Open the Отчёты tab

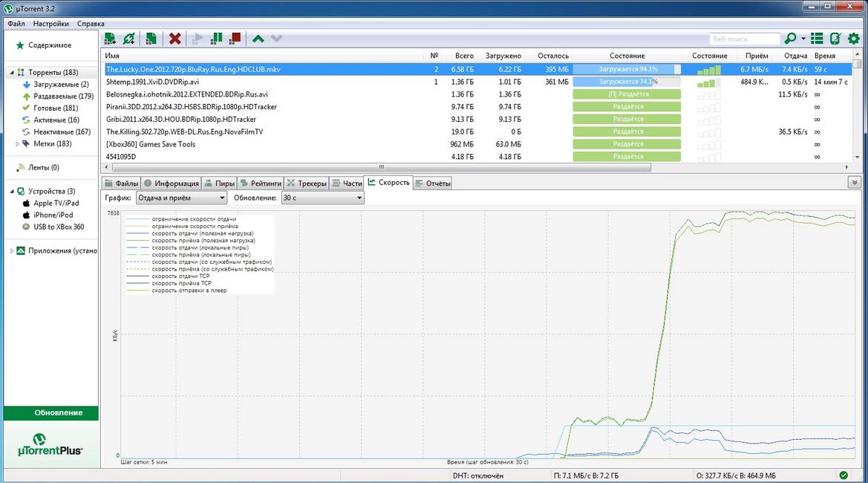tap(433, 184)
